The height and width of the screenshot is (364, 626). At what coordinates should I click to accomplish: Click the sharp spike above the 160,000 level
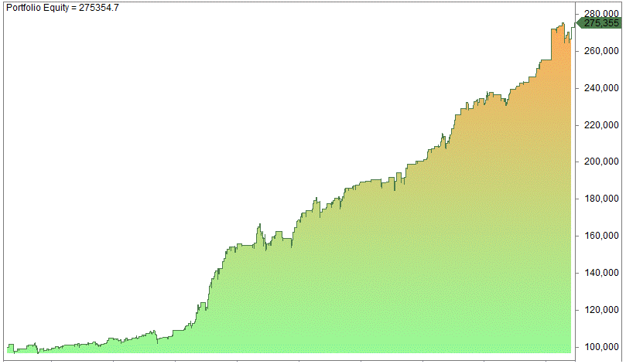(259, 226)
